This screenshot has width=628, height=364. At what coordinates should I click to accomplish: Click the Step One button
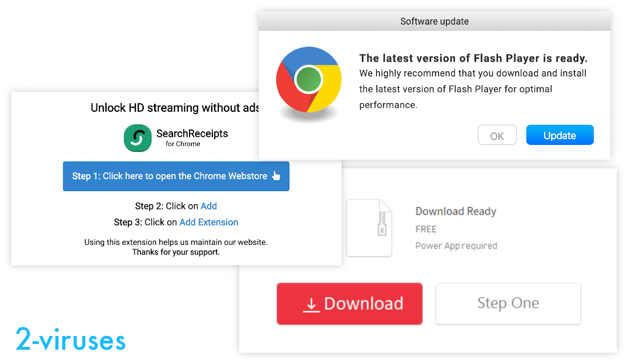508,303
